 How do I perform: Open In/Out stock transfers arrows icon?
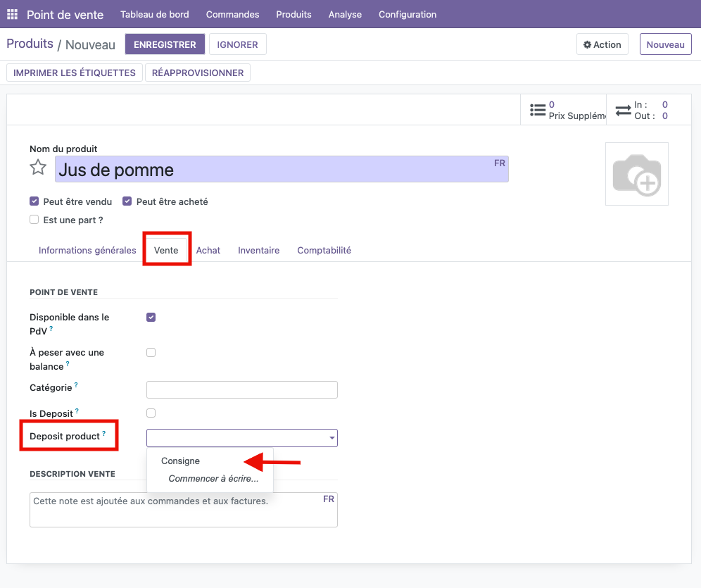pos(623,111)
